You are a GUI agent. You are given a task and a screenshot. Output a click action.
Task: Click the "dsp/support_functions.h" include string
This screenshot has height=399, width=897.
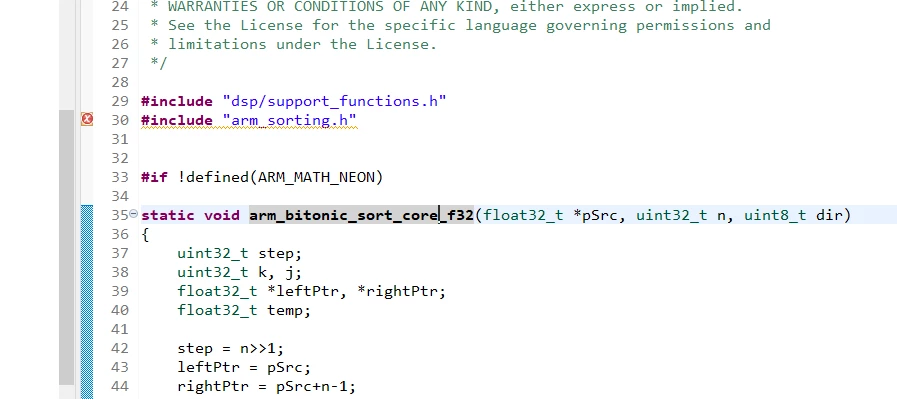pyautogui.click(x=335, y=101)
